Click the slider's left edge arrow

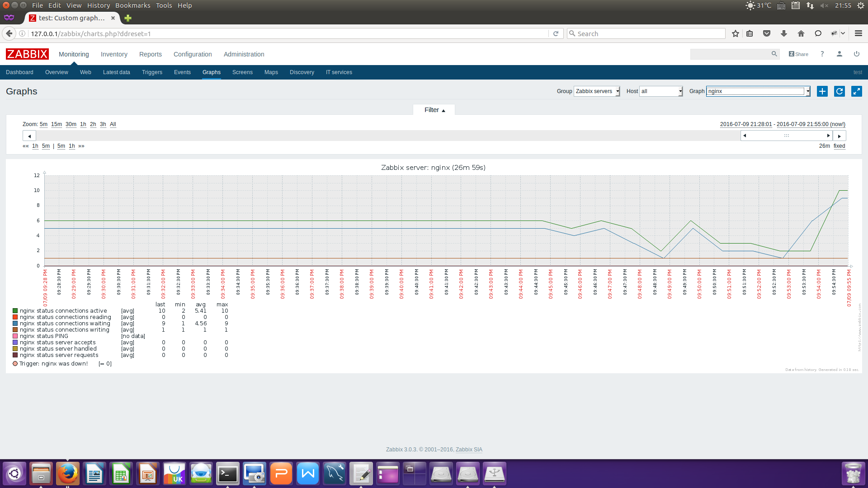point(745,136)
